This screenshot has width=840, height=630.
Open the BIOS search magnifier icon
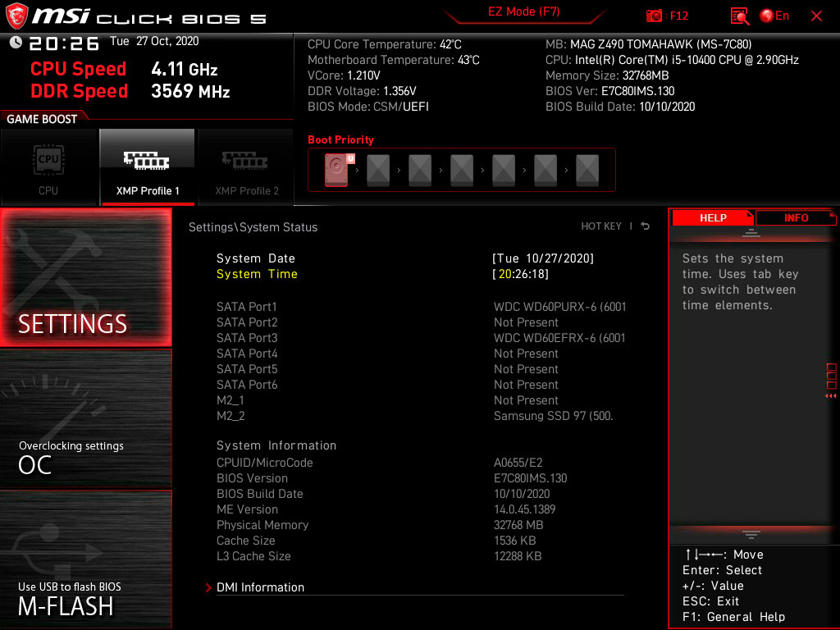click(x=740, y=16)
